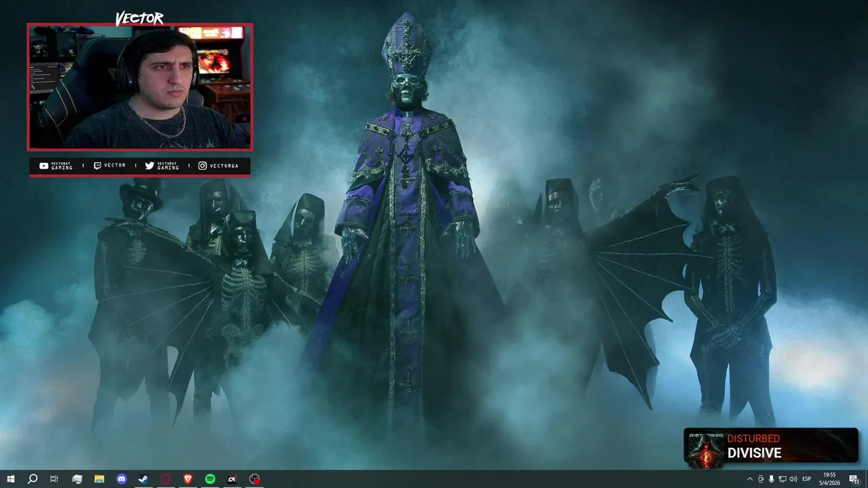
Task: Expand the hidden system tray icons
Action: (749, 479)
